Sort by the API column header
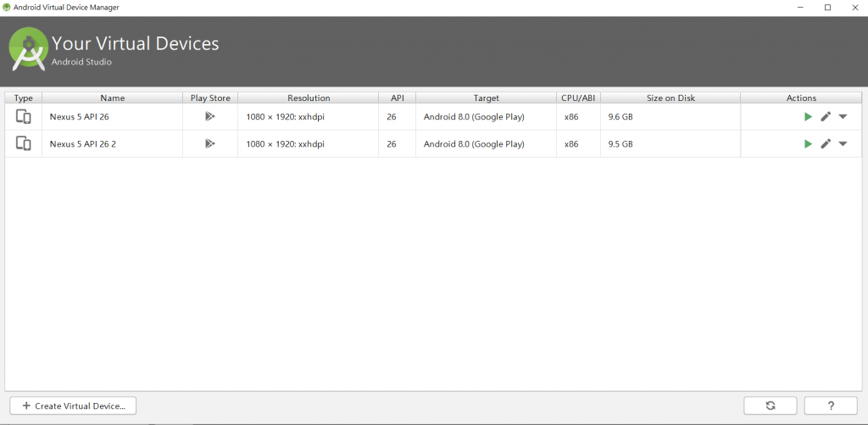Screen dimensions: 868x425 (398, 98)
